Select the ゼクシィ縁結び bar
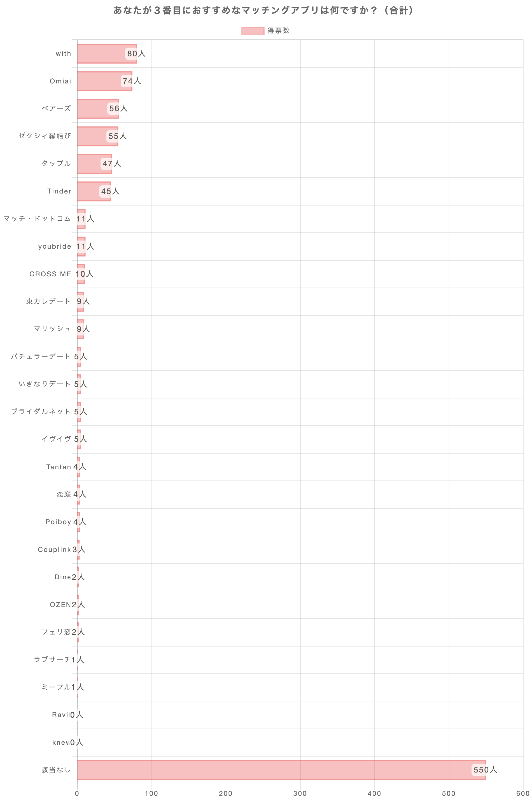This screenshot has height=812, width=532. (x=92, y=136)
